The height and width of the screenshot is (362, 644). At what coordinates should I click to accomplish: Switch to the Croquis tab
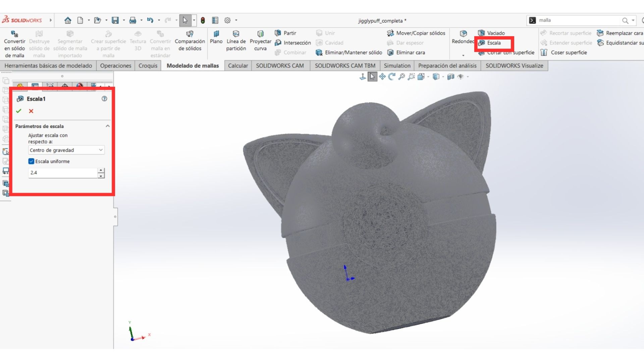click(148, 66)
